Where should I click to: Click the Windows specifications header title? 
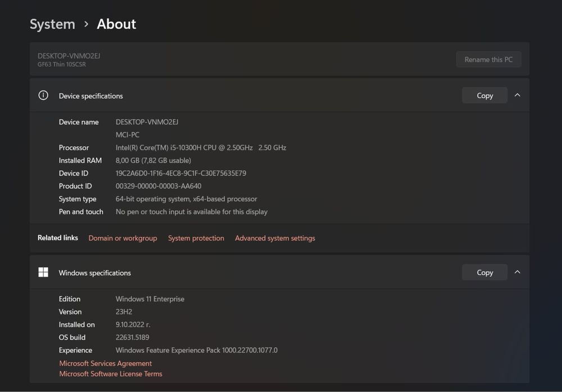[x=94, y=273]
